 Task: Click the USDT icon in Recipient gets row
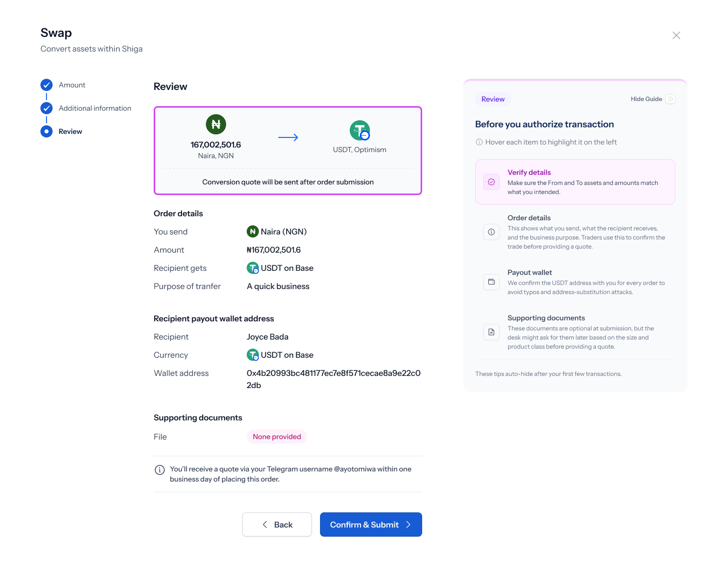tap(253, 268)
